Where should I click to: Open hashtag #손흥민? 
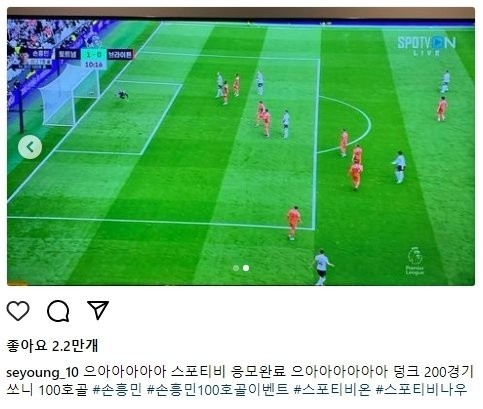[x=117, y=390]
